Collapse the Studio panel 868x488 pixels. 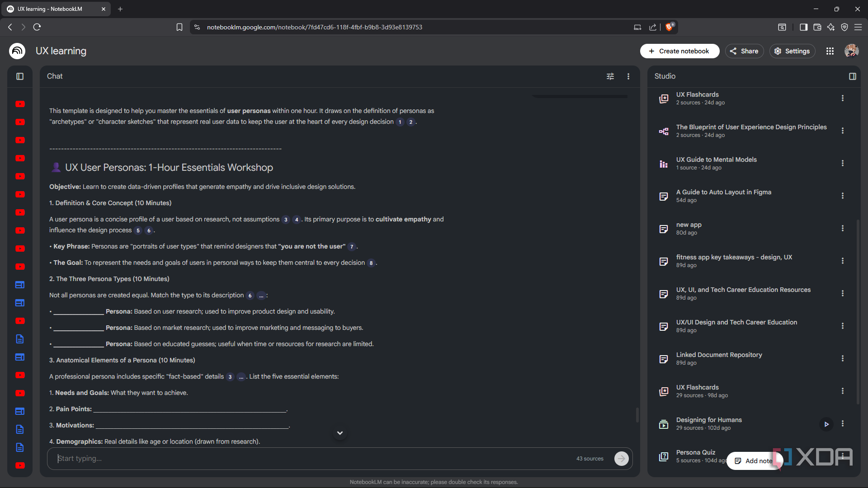[x=853, y=76]
